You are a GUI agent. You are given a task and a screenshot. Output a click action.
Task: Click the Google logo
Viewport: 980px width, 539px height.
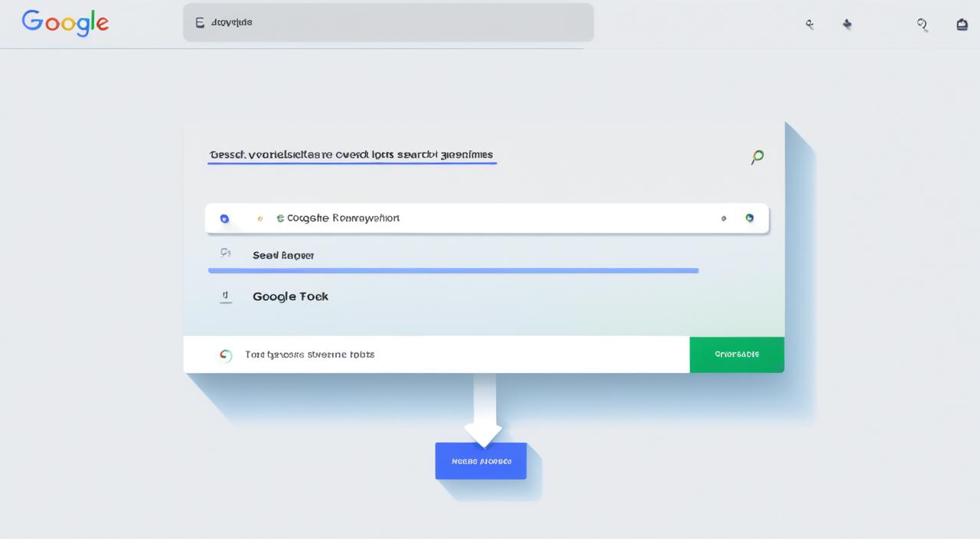pyautogui.click(x=65, y=23)
